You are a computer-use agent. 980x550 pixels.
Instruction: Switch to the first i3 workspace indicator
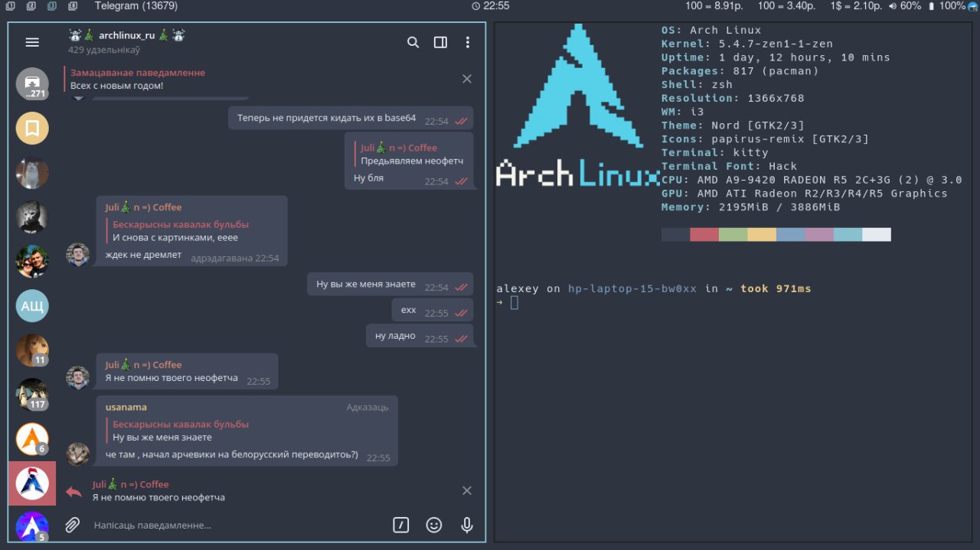11,6
